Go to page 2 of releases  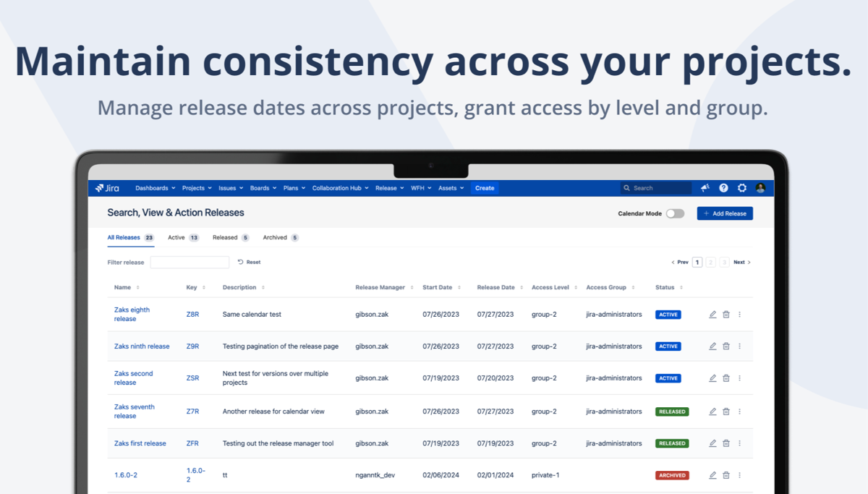(710, 261)
